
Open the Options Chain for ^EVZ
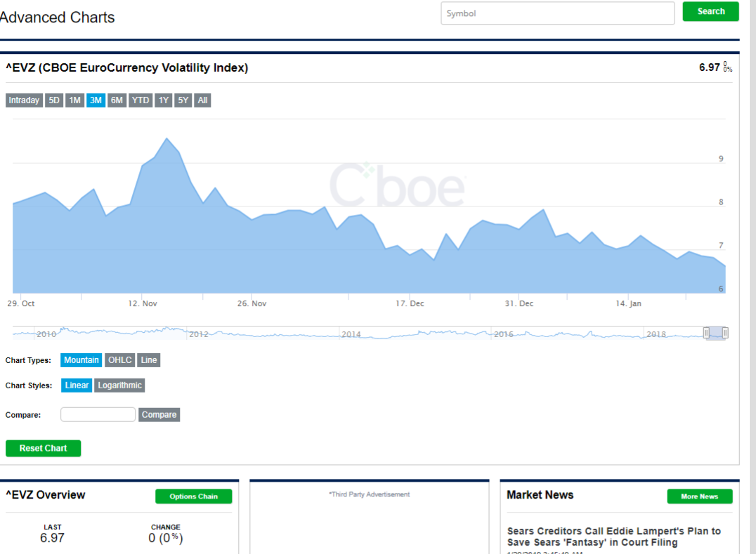point(193,496)
